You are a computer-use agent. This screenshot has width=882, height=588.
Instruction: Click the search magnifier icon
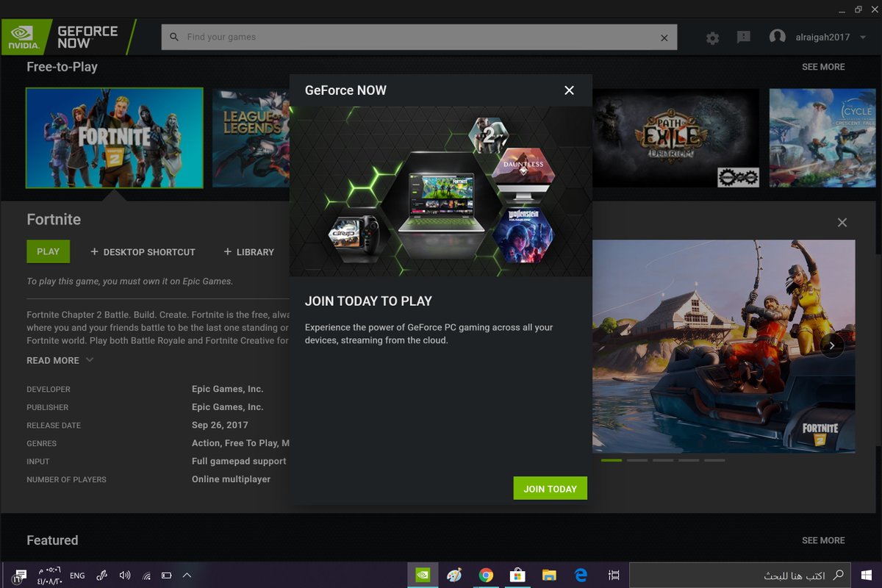[x=174, y=37]
